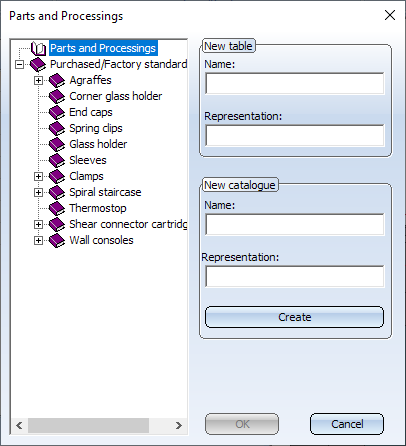The height and width of the screenshot is (446, 406).
Task: Click the book icon beside End caps
Action: pyautogui.click(x=57, y=112)
